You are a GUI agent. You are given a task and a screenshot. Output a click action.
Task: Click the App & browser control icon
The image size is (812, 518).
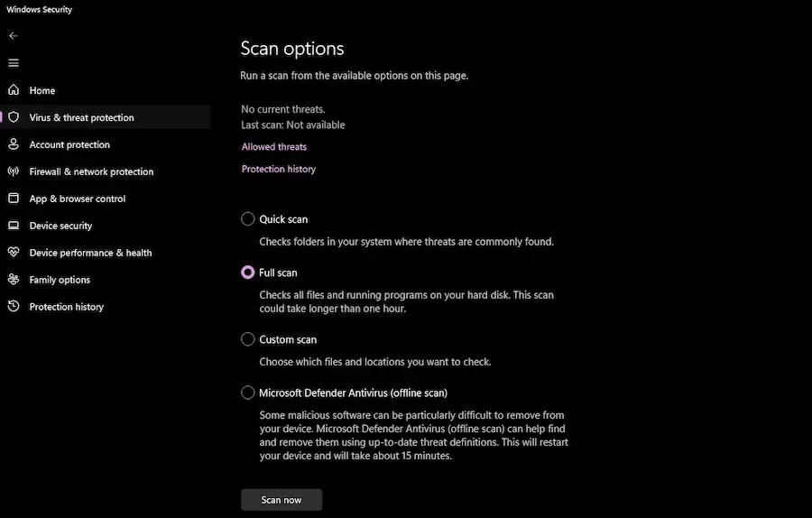(14, 199)
